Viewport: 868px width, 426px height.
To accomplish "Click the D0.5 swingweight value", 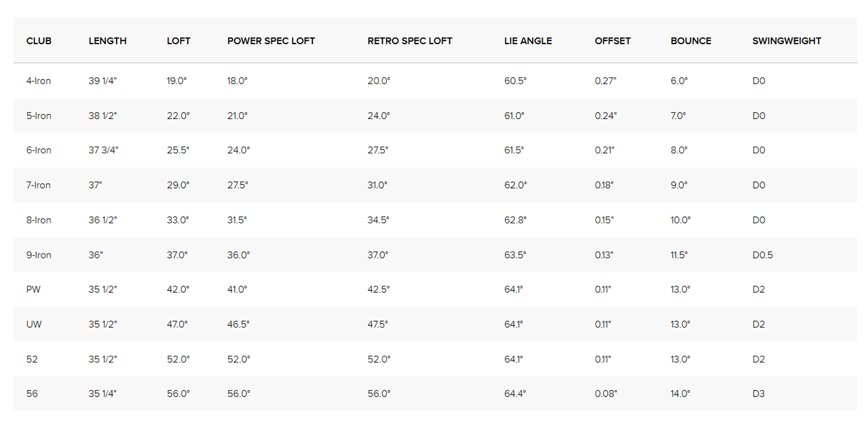I will coord(763,255).
